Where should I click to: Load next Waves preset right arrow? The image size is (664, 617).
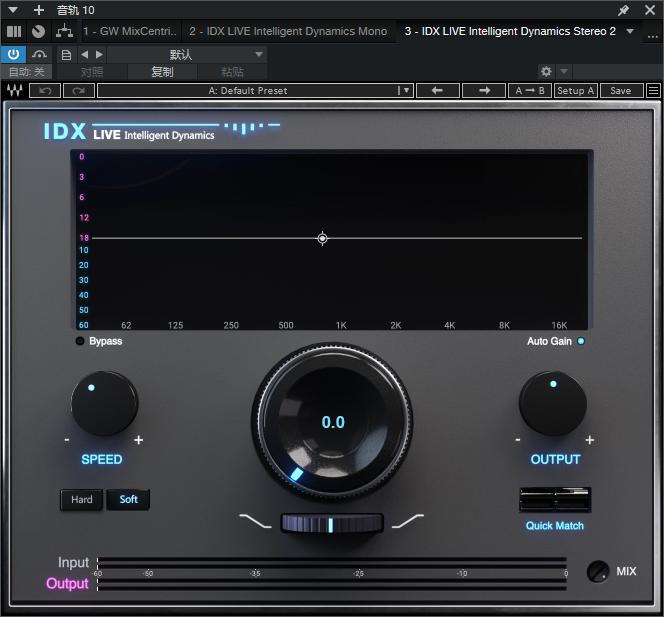(484, 91)
